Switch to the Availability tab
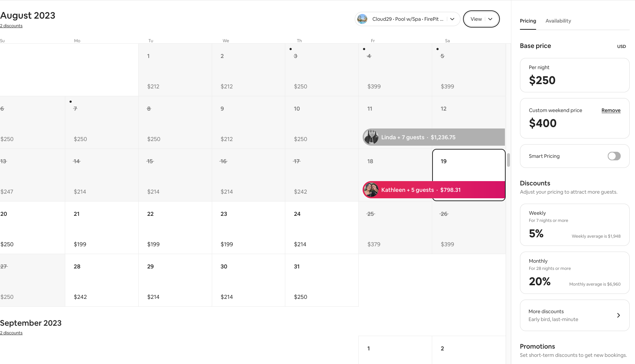This screenshot has width=635, height=364. 558,21
